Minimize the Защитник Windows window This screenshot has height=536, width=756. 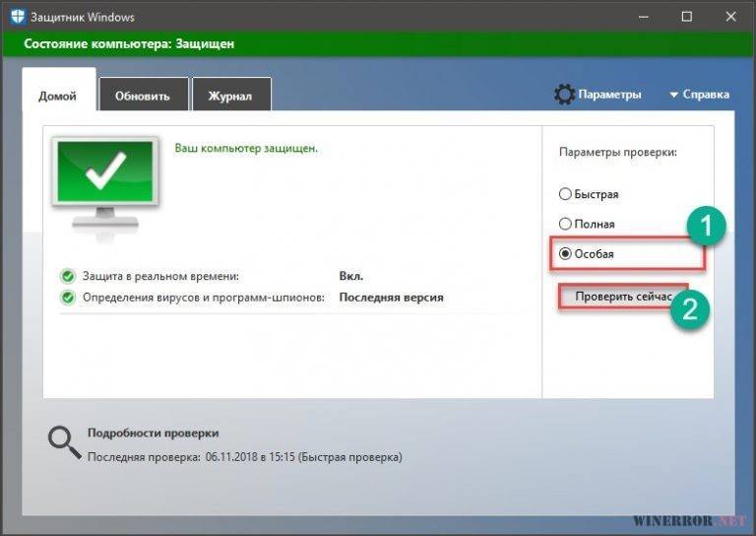643,17
